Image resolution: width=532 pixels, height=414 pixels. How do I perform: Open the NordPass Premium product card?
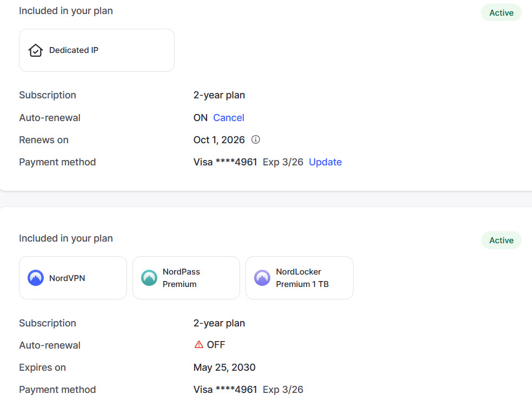[187, 278]
